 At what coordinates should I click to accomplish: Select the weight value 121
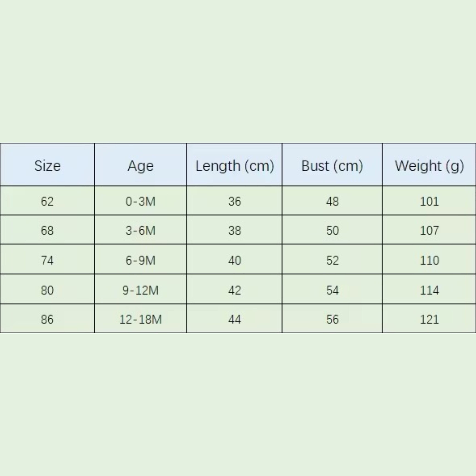coord(429,319)
